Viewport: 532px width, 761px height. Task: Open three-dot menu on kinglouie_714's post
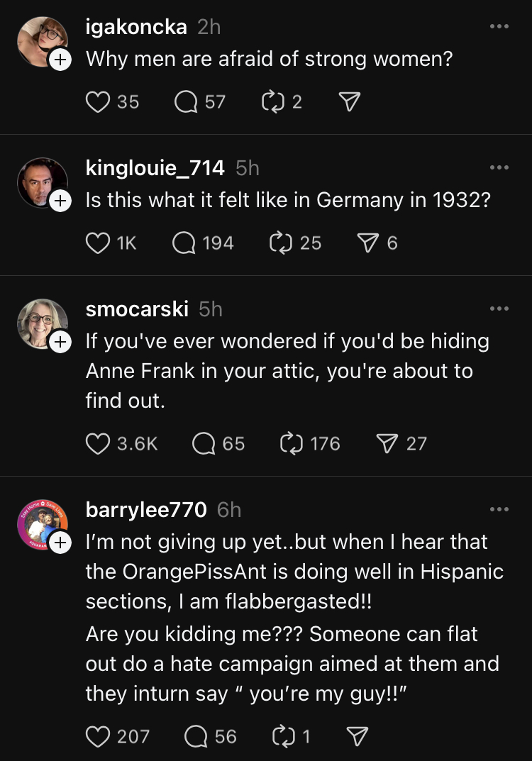tap(499, 167)
